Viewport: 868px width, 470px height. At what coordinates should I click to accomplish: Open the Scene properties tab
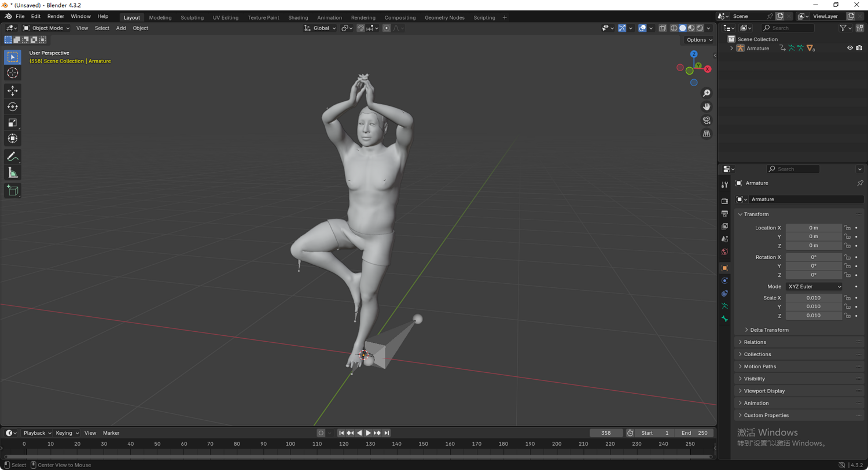point(724,239)
